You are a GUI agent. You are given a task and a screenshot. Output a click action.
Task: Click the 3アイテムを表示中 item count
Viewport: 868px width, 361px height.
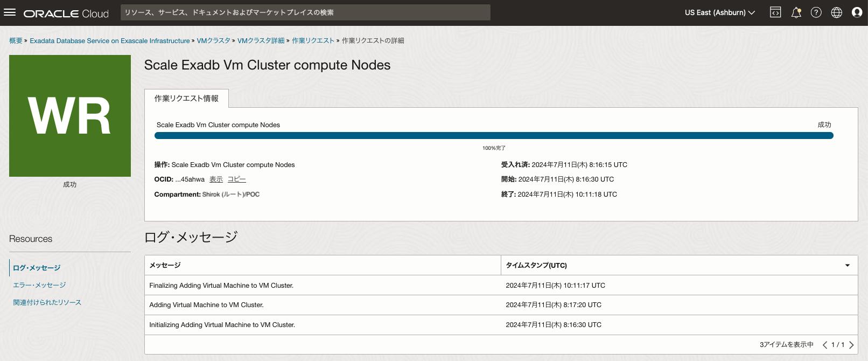pos(787,345)
